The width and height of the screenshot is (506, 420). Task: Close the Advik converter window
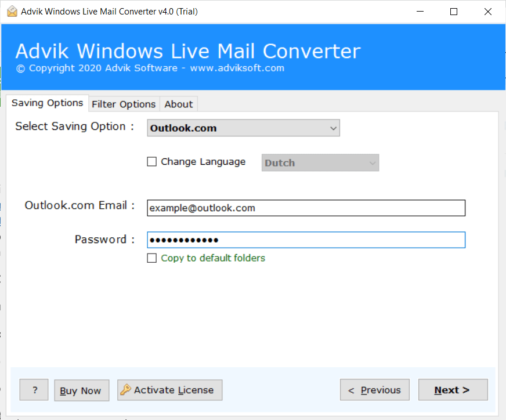pyautogui.click(x=488, y=12)
